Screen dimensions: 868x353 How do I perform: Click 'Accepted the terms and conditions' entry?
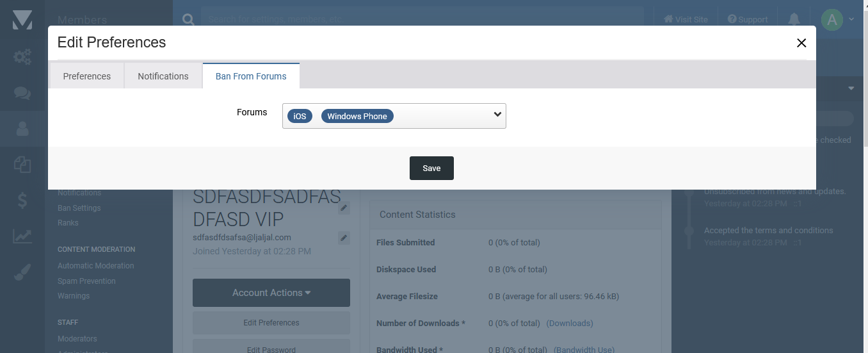click(x=769, y=231)
